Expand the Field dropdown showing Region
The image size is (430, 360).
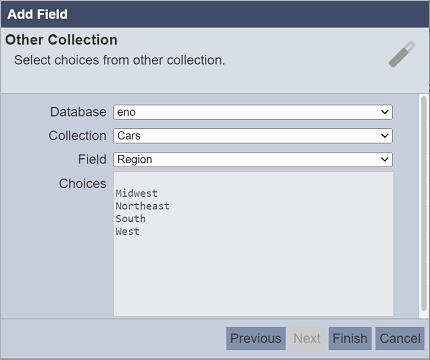pyautogui.click(x=253, y=159)
